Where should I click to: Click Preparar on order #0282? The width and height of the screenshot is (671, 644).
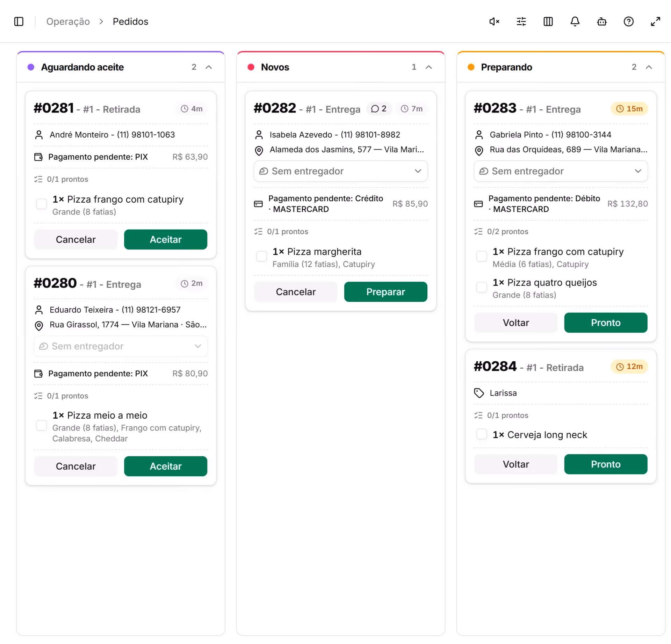click(x=385, y=292)
